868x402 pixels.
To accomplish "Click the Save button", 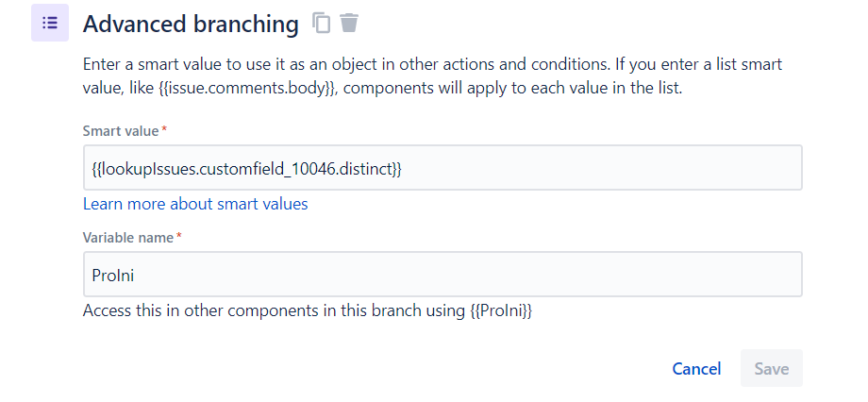I will (772, 368).
